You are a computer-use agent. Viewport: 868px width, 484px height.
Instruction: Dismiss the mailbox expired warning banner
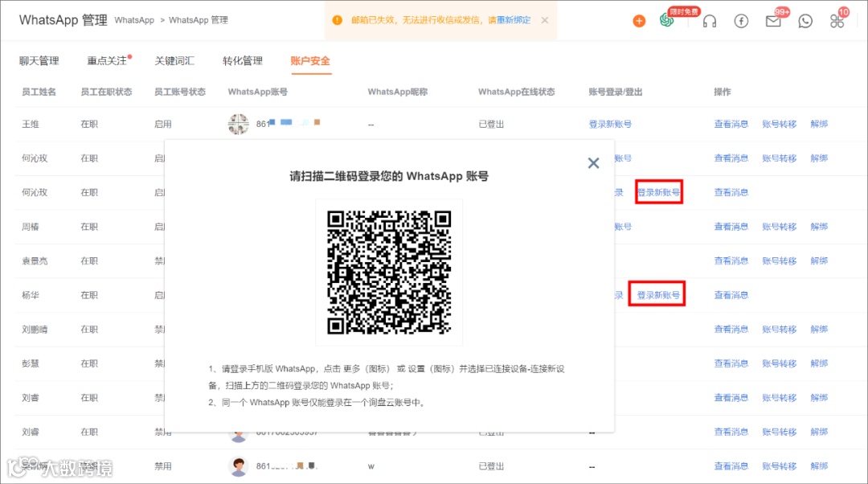point(545,20)
